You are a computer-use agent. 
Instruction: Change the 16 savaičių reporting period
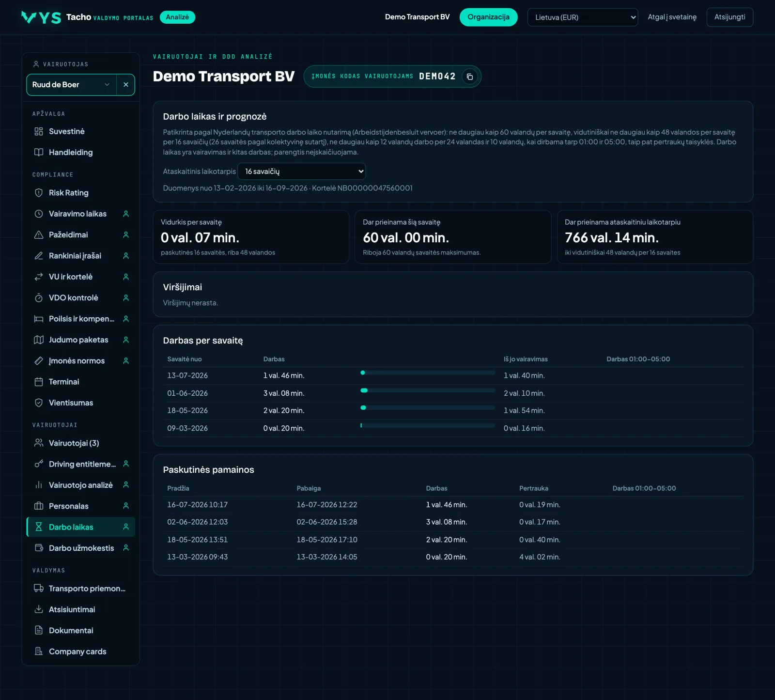301,171
